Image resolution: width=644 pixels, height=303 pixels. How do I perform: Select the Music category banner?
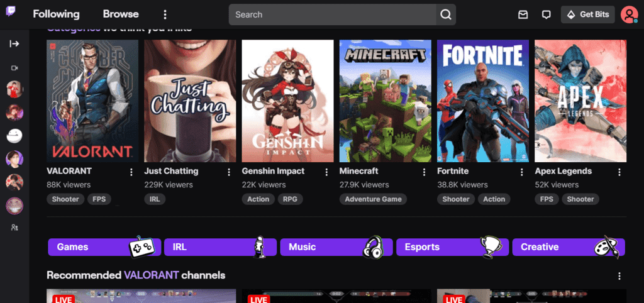coord(336,247)
